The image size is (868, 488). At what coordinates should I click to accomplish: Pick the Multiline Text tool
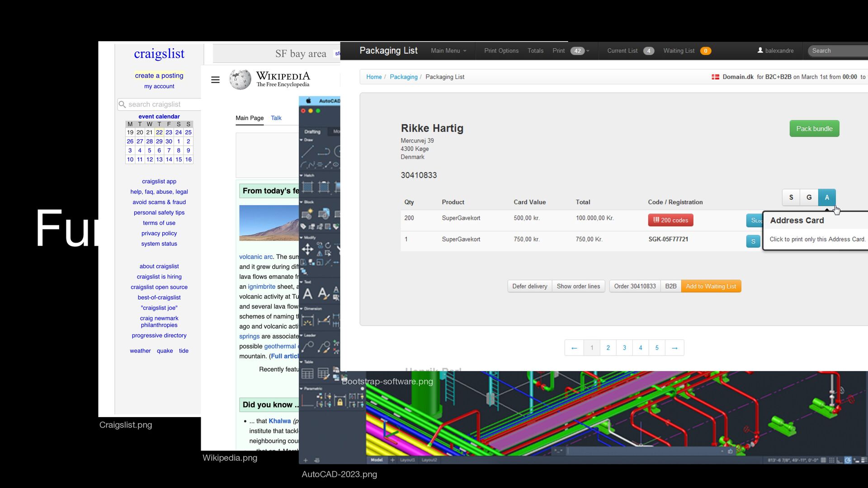pyautogui.click(x=307, y=294)
